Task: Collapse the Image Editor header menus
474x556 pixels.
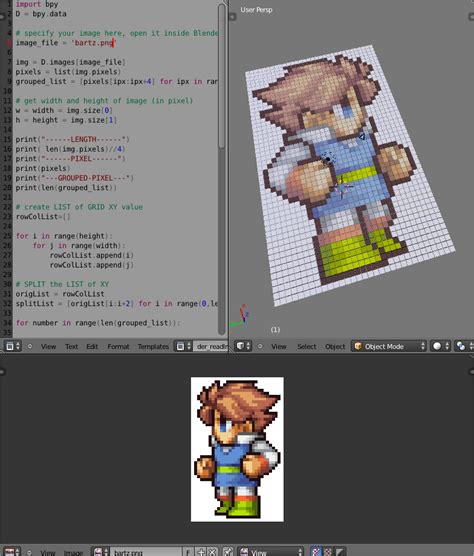Action: [29, 552]
